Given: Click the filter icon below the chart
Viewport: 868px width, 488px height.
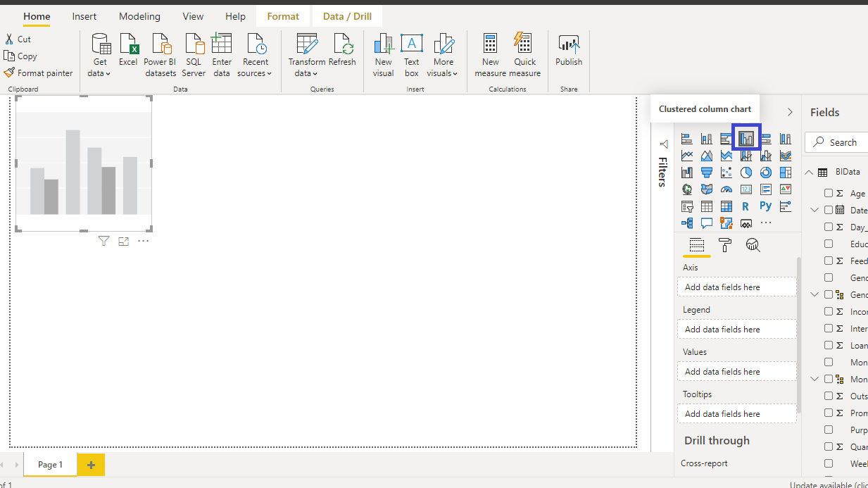Looking at the screenshot, I should [x=103, y=242].
